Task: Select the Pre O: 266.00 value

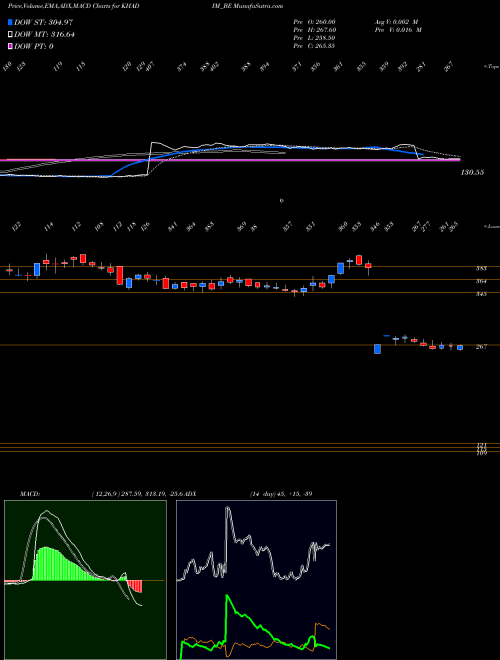Action: (314, 22)
